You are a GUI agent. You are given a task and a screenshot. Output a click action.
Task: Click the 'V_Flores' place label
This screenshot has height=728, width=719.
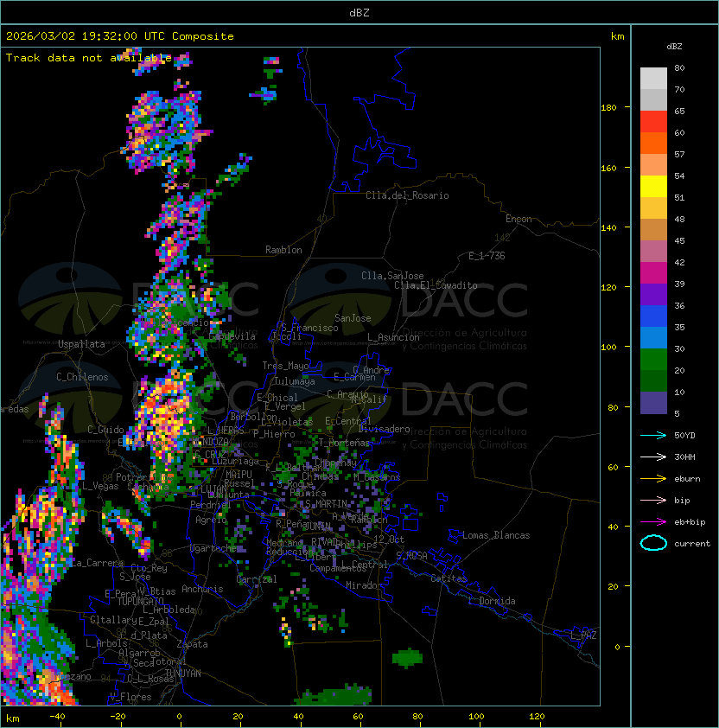[x=130, y=697]
